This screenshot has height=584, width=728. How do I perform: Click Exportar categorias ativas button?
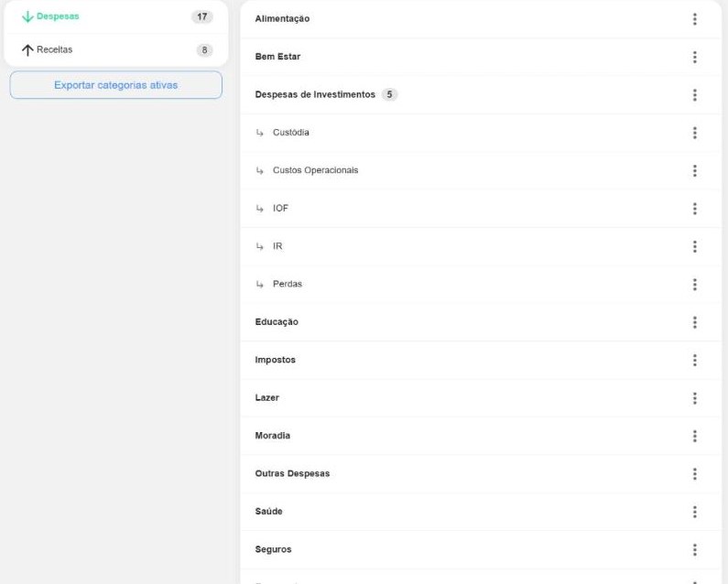[x=116, y=85]
